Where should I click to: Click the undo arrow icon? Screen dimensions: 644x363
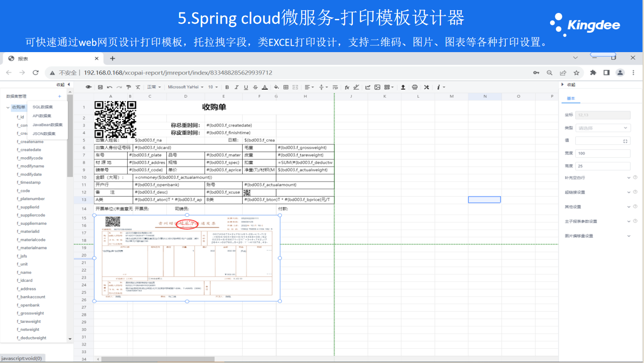(x=109, y=87)
